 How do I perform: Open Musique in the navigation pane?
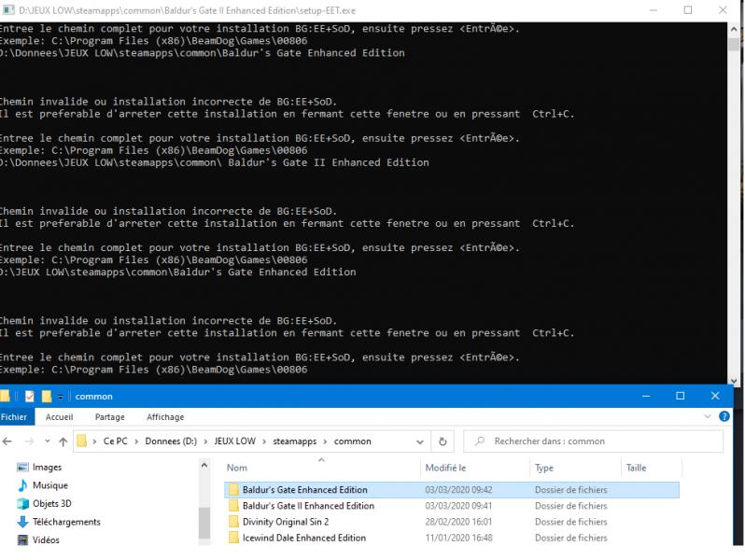coord(42,485)
